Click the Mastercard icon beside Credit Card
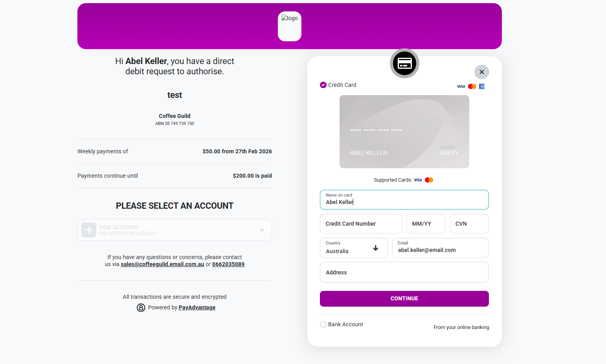Screen dimensions: 606x364 pos(472,86)
